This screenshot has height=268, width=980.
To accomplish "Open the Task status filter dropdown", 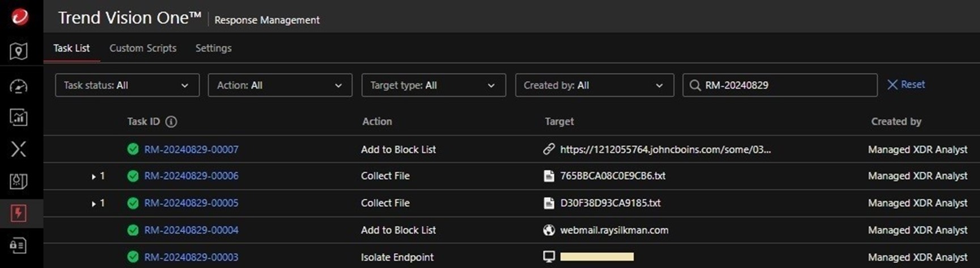I will pyautogui.click(x=127, y=85).
